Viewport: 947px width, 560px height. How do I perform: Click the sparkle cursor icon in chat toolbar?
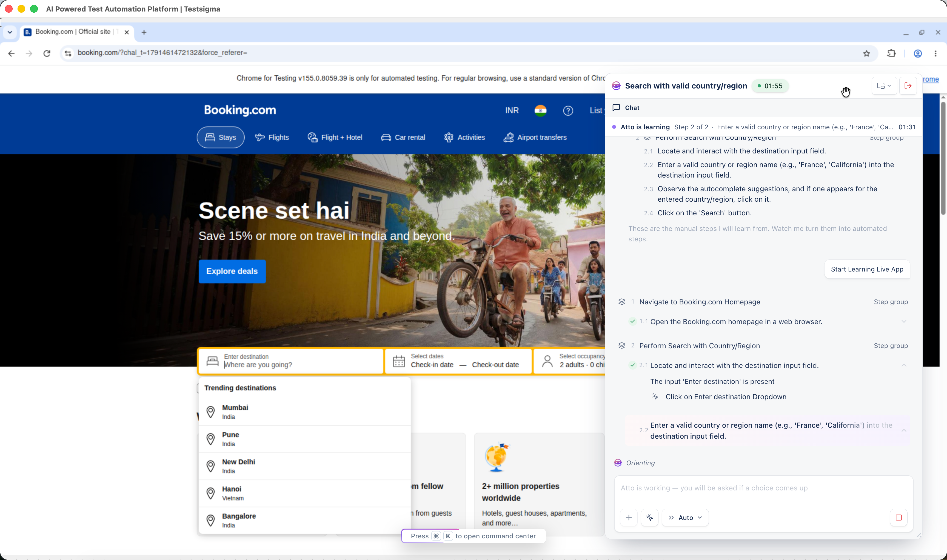coord(650,518)
